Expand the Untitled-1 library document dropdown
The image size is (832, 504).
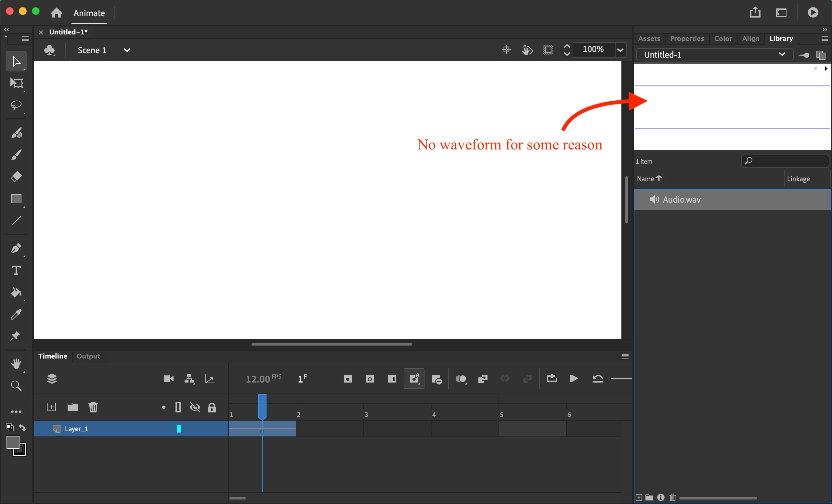click(x=782, y=54)
